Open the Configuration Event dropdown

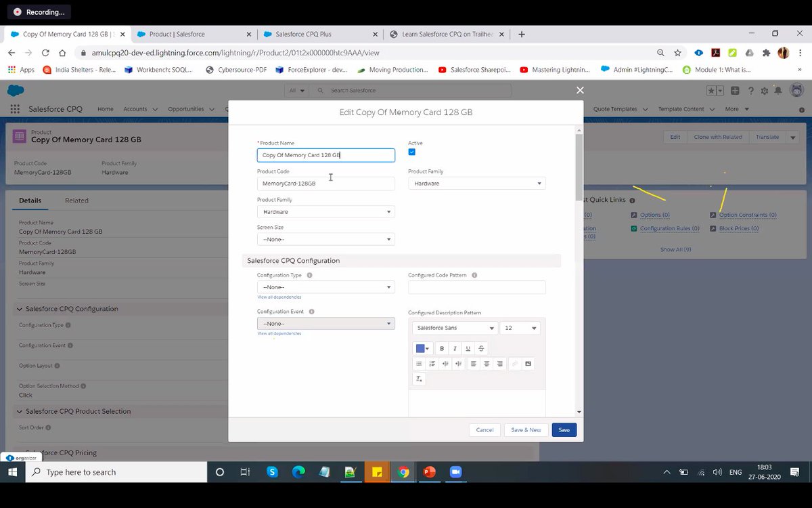(x=325, y=324)
